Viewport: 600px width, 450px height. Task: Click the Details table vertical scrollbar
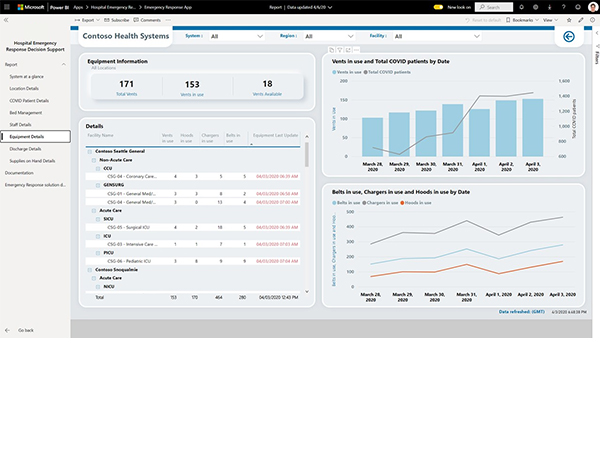(307, 155)
